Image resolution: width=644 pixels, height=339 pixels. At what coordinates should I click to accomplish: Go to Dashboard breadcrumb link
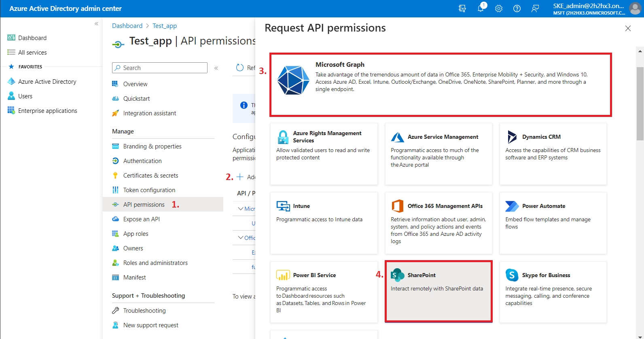127,26
